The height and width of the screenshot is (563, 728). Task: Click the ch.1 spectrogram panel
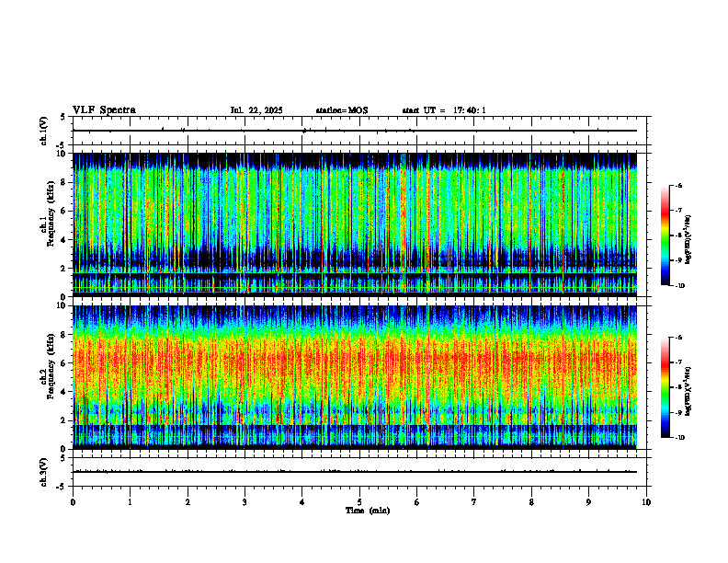(x=355, y=224)
